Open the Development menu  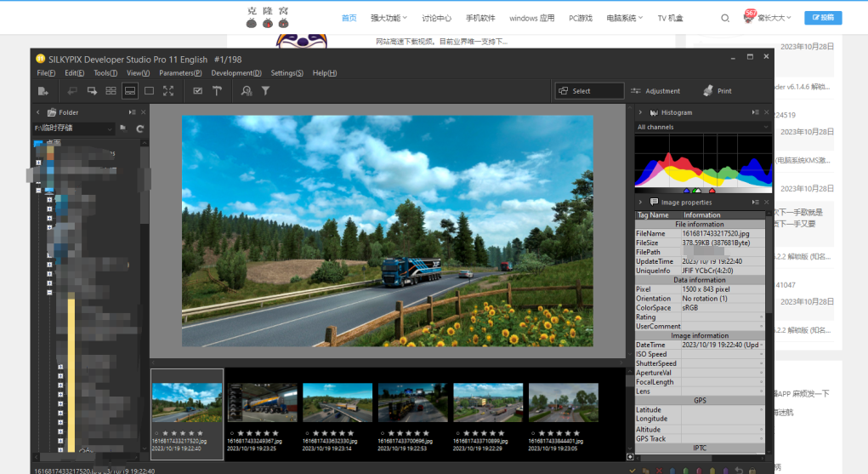(236, 73)
